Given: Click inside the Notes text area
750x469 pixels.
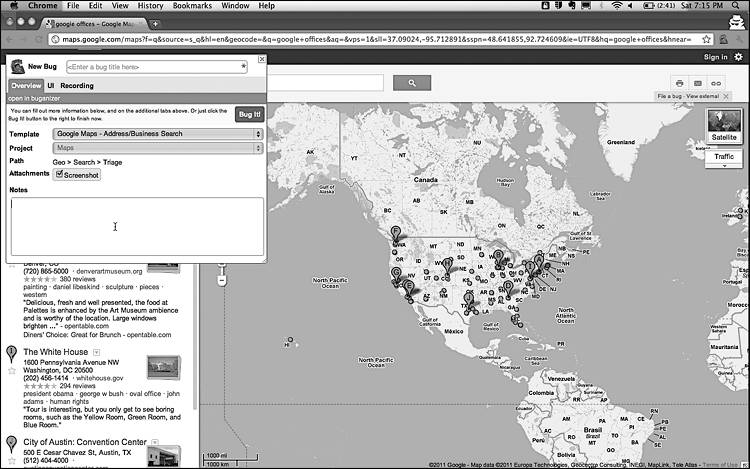Looking at the screenshot, I should click(x=137, y=227).
